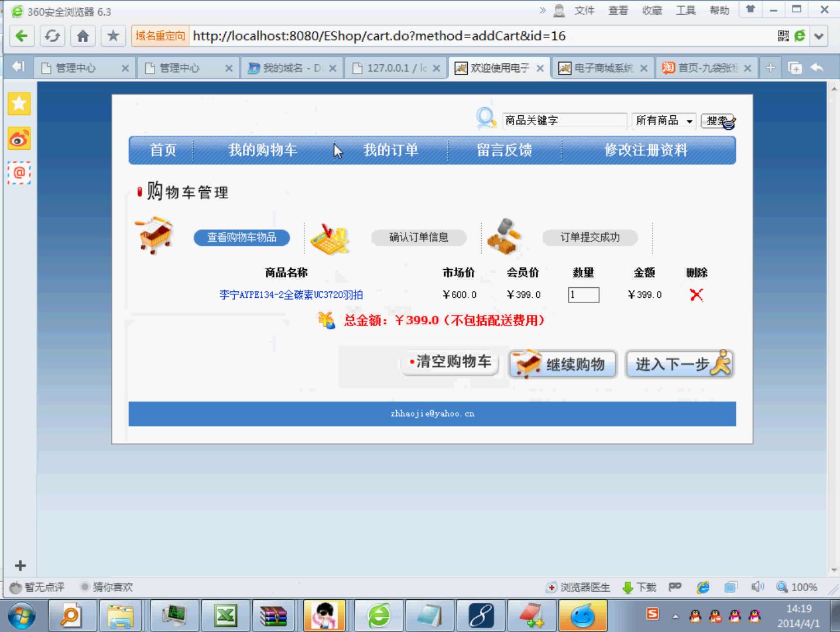Open 下载 downloads in the status bar
This screenshot has width=840, height=632.
pyautogui.click(x=639, y=587)
